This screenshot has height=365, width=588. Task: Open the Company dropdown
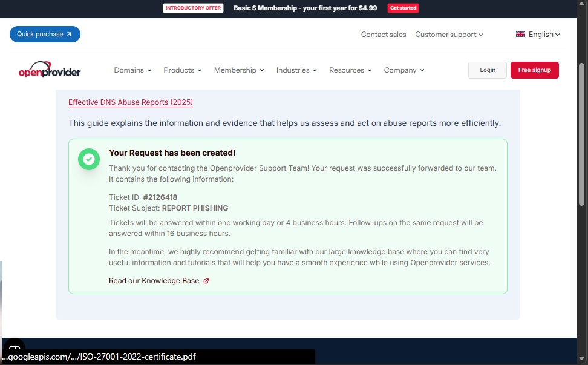point(404,70)
